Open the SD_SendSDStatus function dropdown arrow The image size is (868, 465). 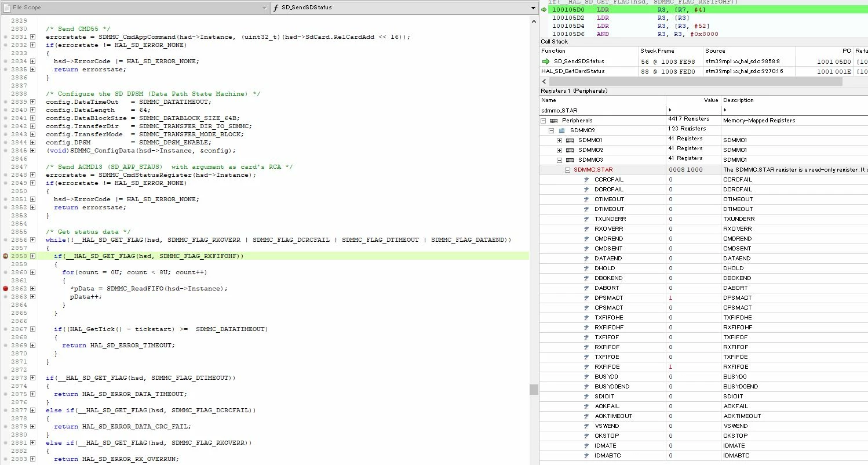coord(533,8)
